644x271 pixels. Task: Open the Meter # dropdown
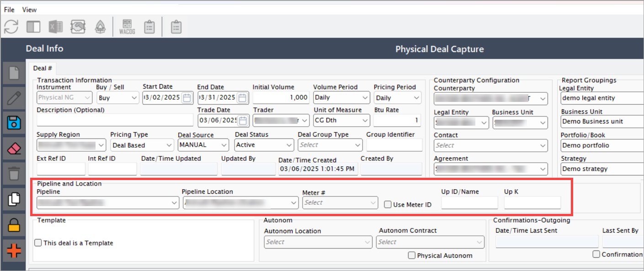click(x=340, y=202)
